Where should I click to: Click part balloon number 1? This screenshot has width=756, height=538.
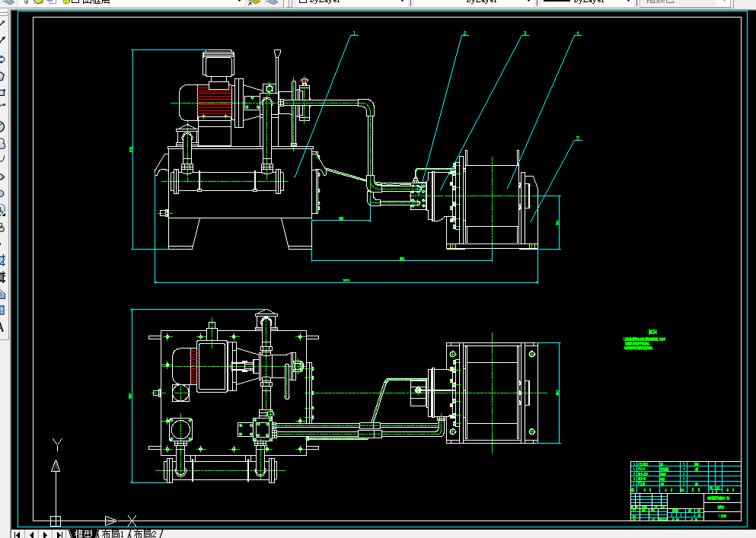click(354, 33)
